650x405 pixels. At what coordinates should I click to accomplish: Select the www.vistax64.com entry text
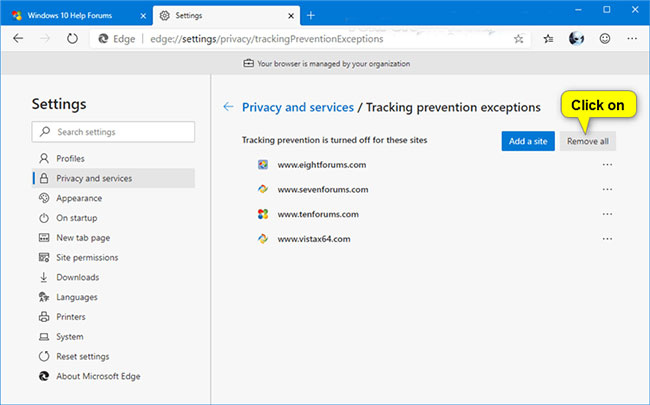(x=314, y=239)
